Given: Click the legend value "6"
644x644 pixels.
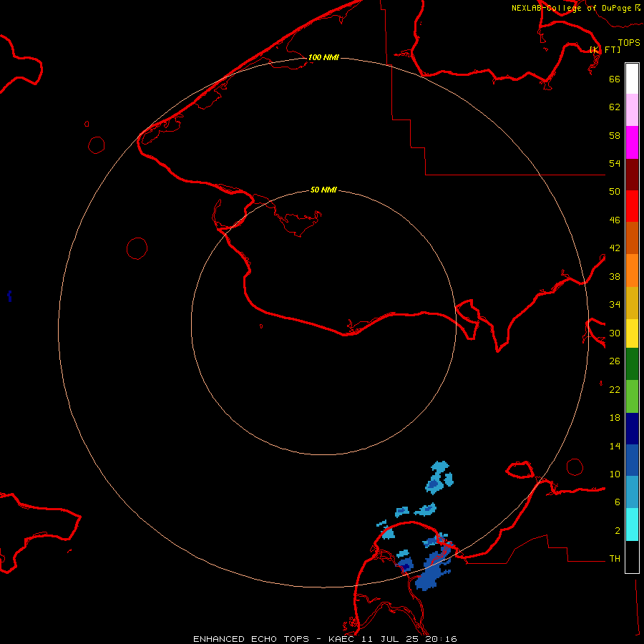Looking at the screenshot, I should 617,502.
